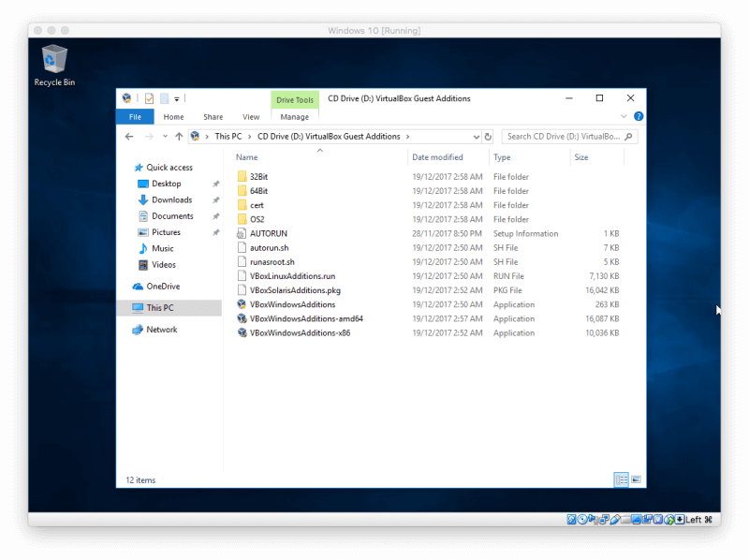749x560 pixels.
Task: Select Quick access in the navigation pane
Action: point(169,168)
